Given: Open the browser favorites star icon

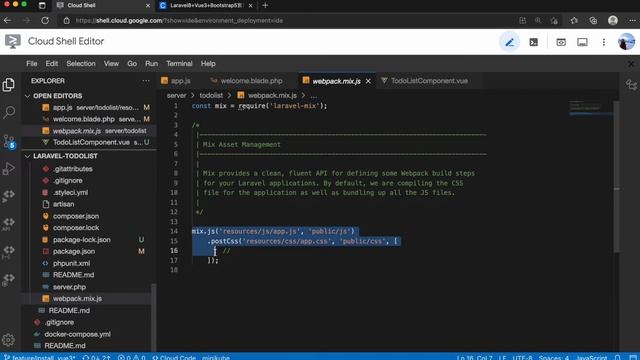Looking at the screenshot, I should (x=574, y=20).
